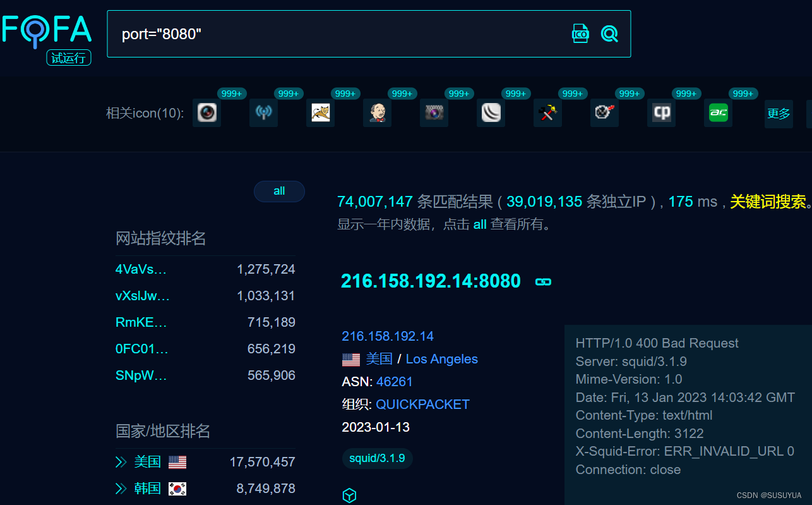Viewport: 812px width, 505px height.
Task: Toggle the 'all' data range pill
Action: 279,192
